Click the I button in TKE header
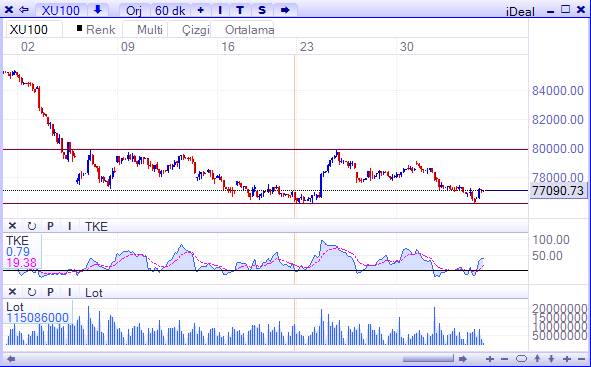This screenshot has width=591, height=367. coord(69,226)
